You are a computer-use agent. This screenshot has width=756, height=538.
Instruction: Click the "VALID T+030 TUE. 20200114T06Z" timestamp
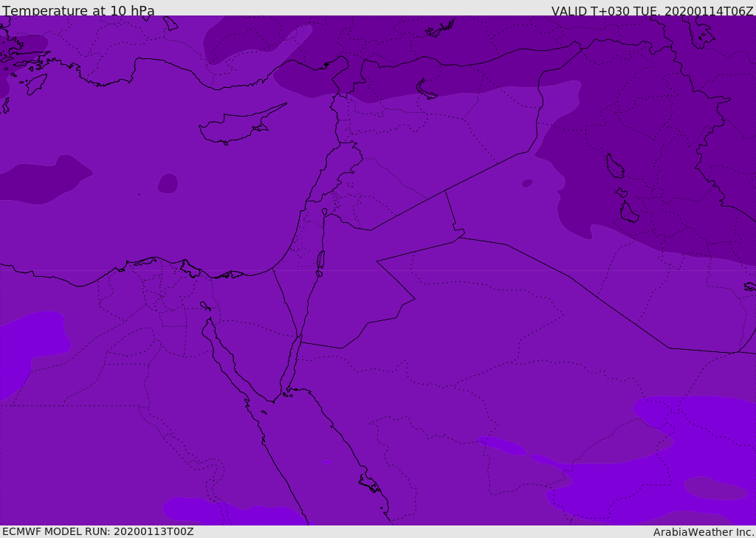pos(653,11)
